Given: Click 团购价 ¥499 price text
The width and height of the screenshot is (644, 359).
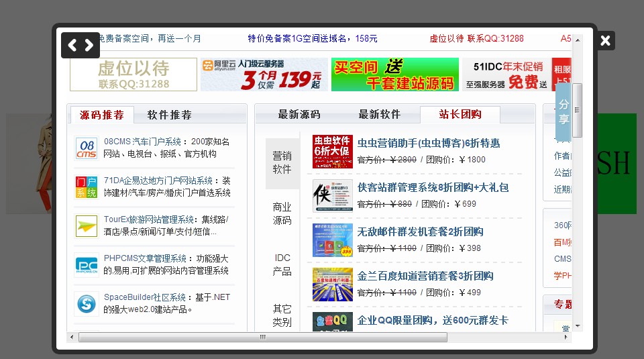Looking at the screenshot, I should click(x=453, y=293).
